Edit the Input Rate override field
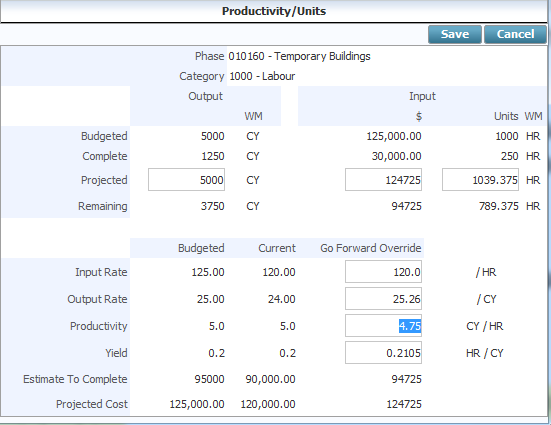551x425 pixels. pyautogui.click(x=383, y=272)
